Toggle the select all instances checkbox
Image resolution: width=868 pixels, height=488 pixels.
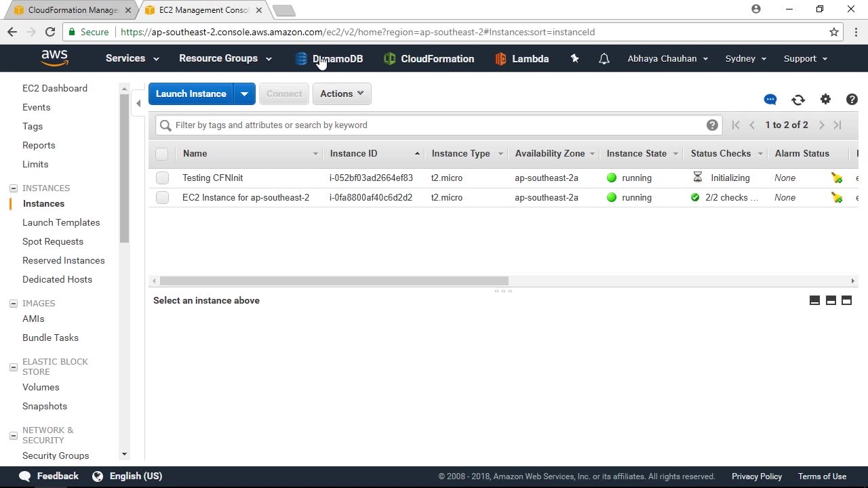tap(161, 154)
